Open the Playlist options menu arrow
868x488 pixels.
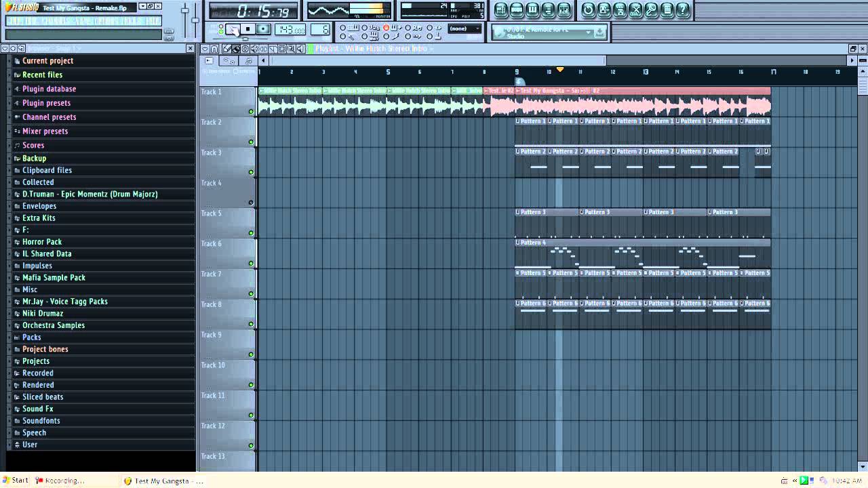pyautogui.click(x=205, y=49)
